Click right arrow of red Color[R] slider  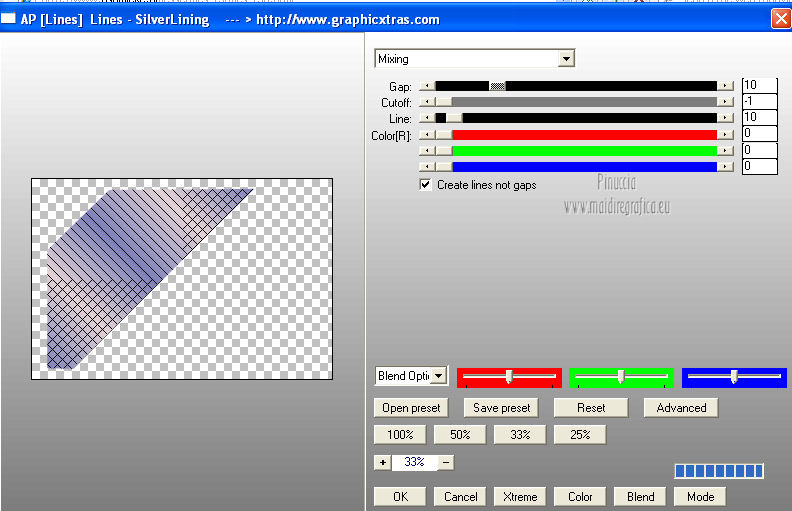(x=725, y=135)
